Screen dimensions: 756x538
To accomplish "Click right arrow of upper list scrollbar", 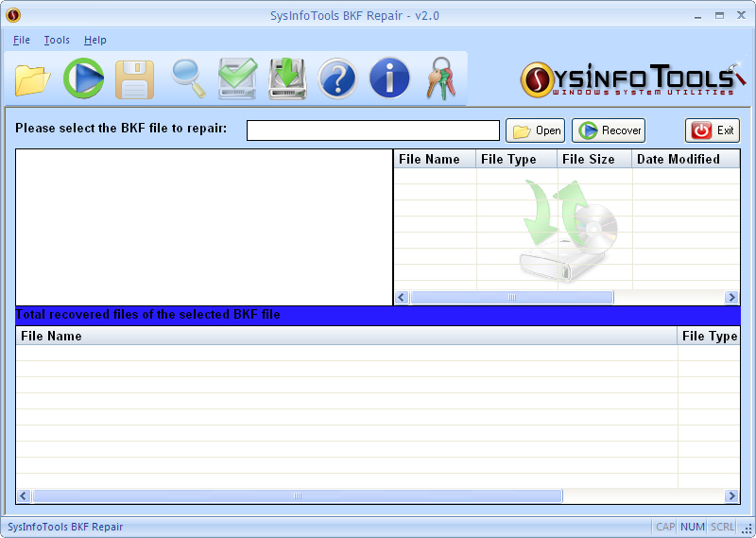I will click(731, 298).
